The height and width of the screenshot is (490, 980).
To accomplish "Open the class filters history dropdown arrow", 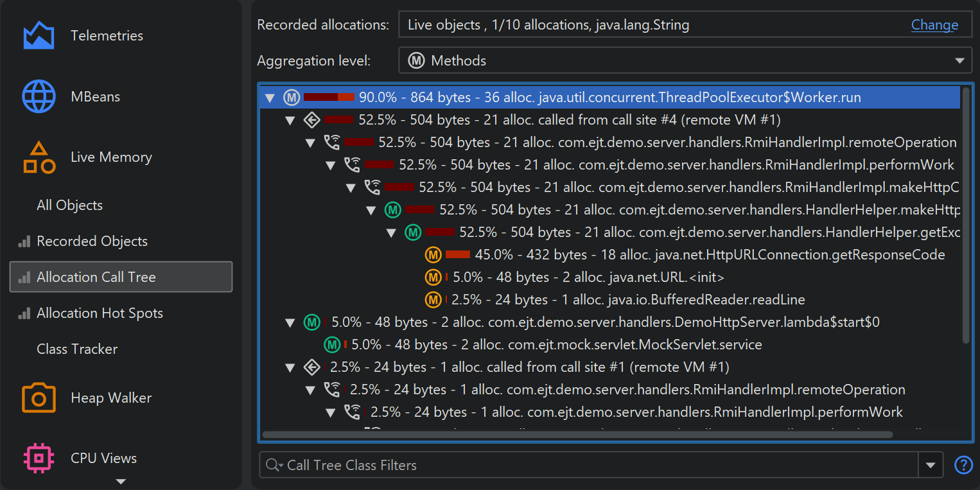I will [x=931, y=465].
